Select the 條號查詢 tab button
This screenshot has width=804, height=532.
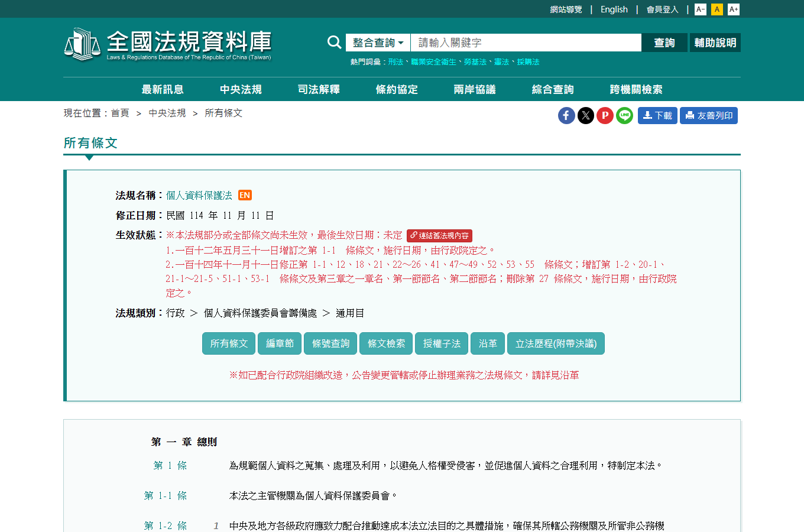coord(330,343)
